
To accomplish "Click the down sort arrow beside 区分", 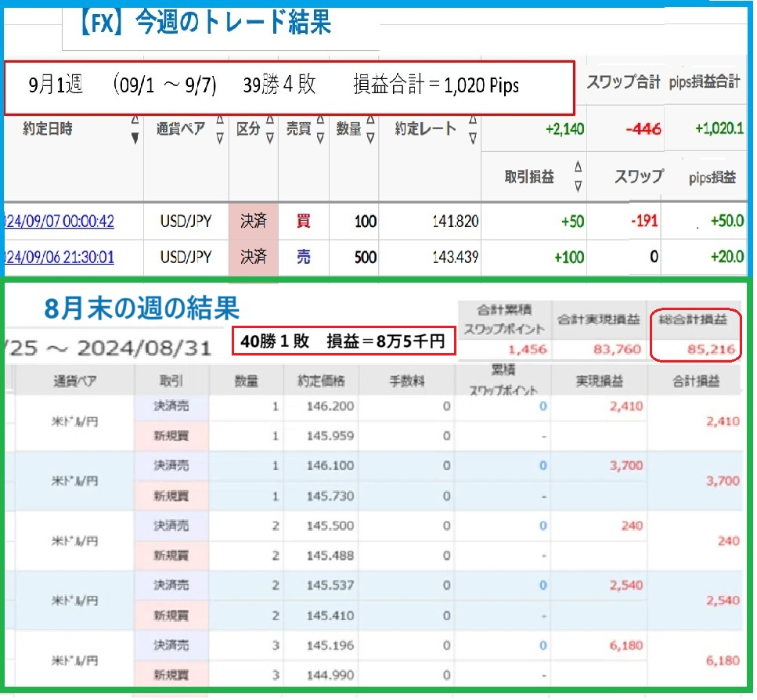I will click(x=270, y=139).
